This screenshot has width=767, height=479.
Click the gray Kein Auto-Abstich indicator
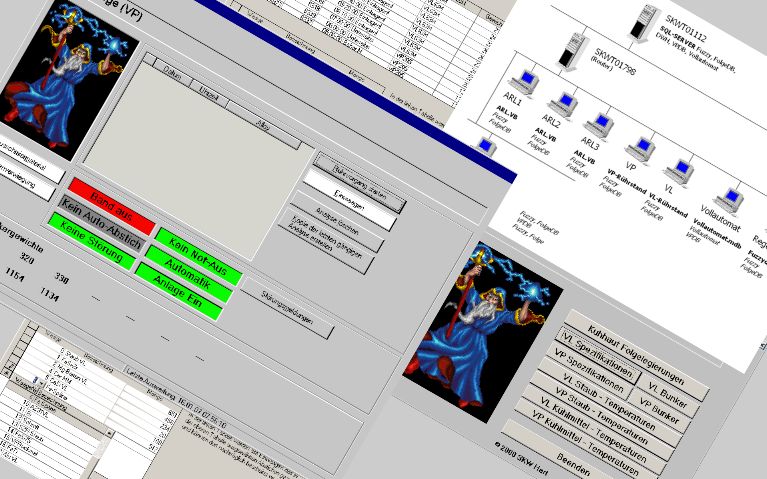click(x=101, y=223)
